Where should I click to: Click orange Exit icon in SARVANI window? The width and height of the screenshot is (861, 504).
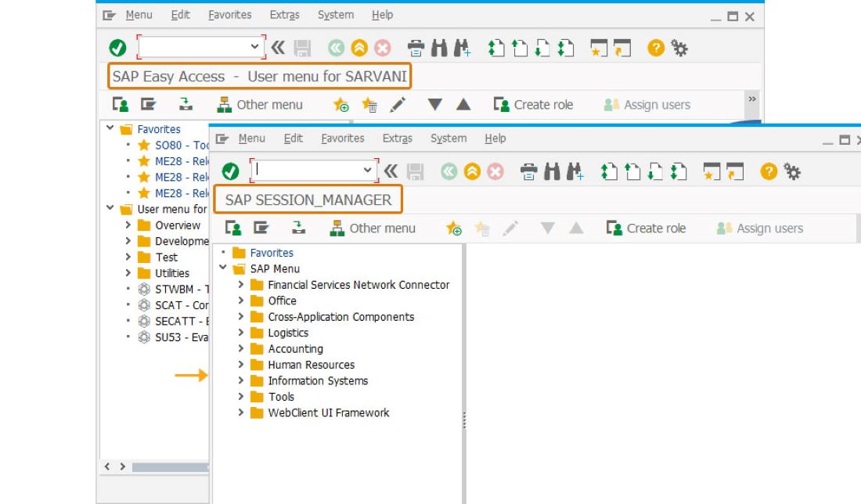click(x=359, y=49)
